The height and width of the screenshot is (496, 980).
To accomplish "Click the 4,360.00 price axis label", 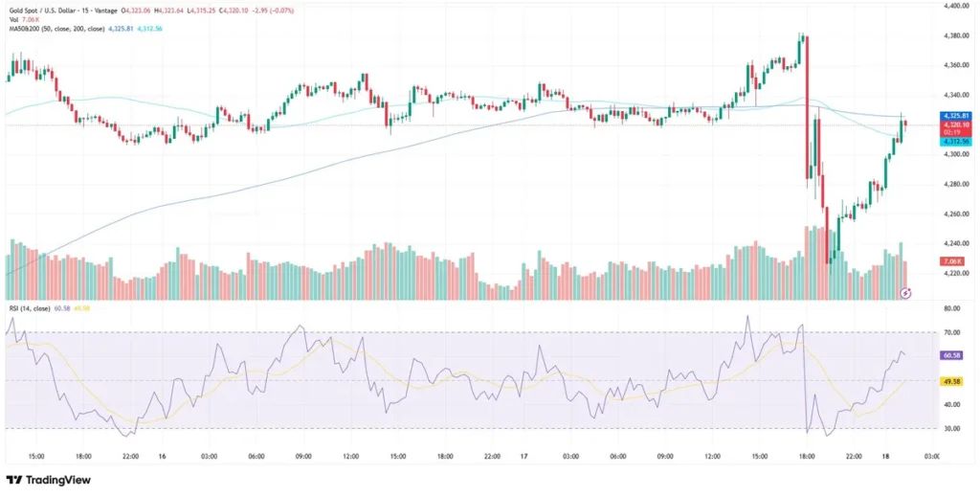I will coord(956,65).
